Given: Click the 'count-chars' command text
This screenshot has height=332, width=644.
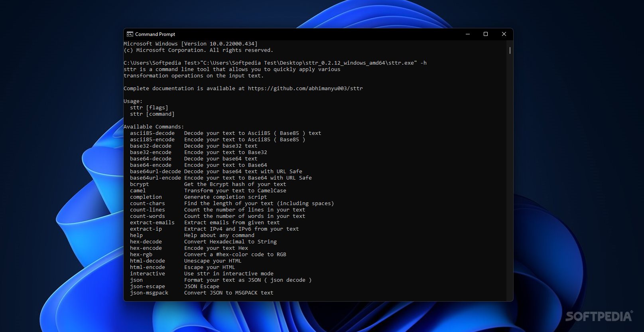Looking at the screenshot, I should point(148,204).
